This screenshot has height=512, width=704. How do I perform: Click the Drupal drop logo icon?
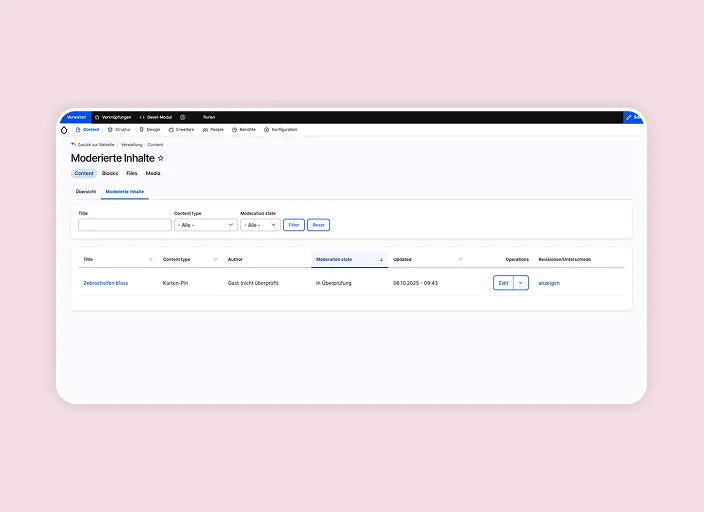64,129
